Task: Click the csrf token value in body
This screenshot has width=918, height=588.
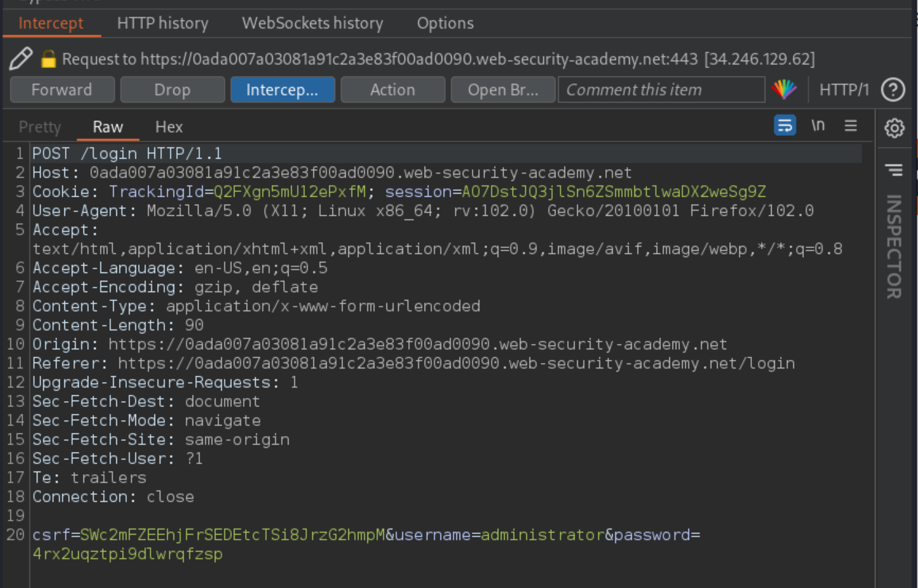Action: pyautogui.click(x=232, y=535)
